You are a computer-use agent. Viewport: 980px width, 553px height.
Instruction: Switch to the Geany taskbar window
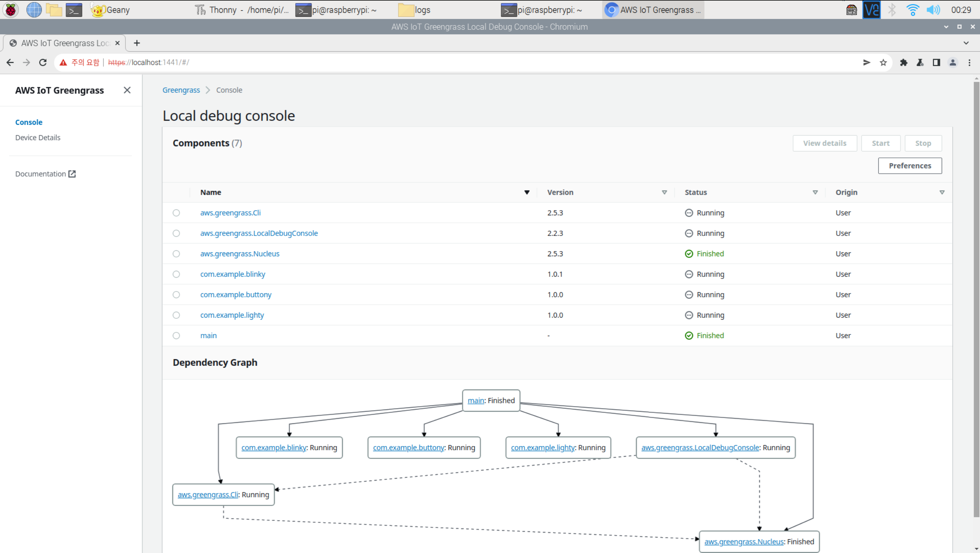pos(110,10)
